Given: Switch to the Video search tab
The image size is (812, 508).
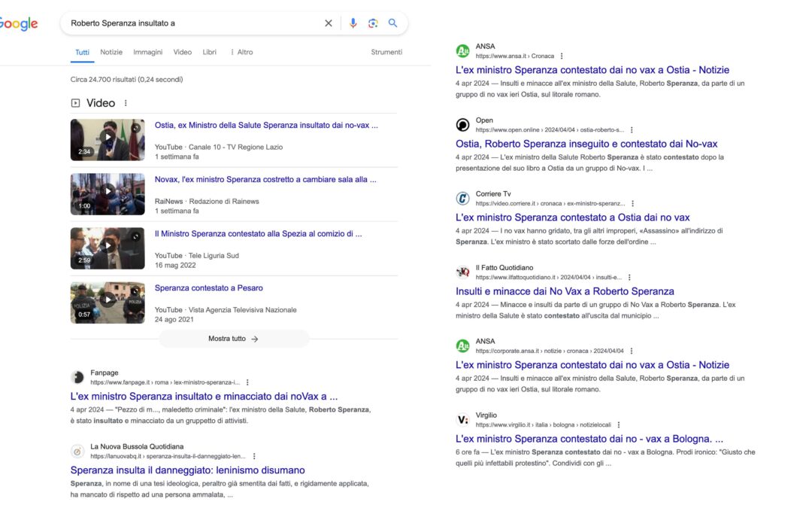Looking at the screenshot, I should click(x=182, y=53).
